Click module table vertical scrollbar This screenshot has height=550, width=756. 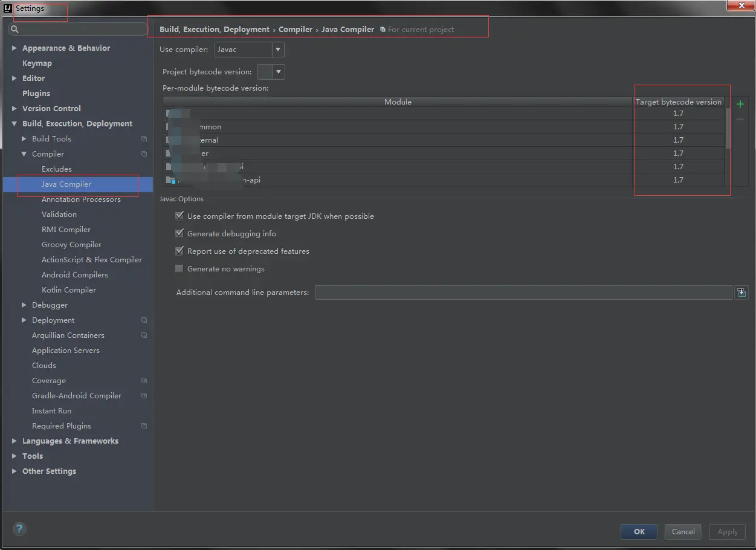pos(728,128)
